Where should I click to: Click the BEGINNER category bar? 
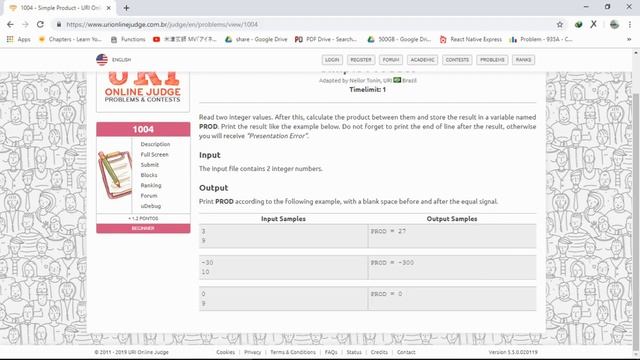tap(143, 228)
